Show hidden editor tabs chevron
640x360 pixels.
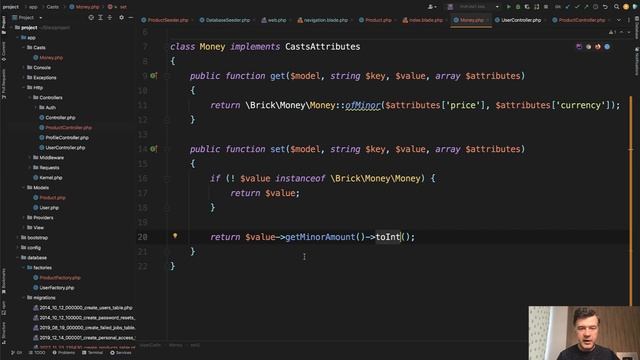[x=618, y=20]
